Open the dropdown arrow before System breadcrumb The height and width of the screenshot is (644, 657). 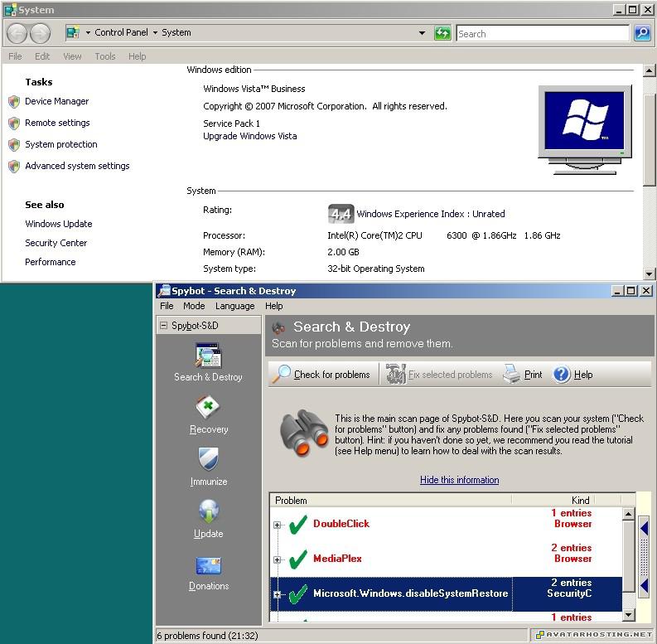[x=155, y=32]
